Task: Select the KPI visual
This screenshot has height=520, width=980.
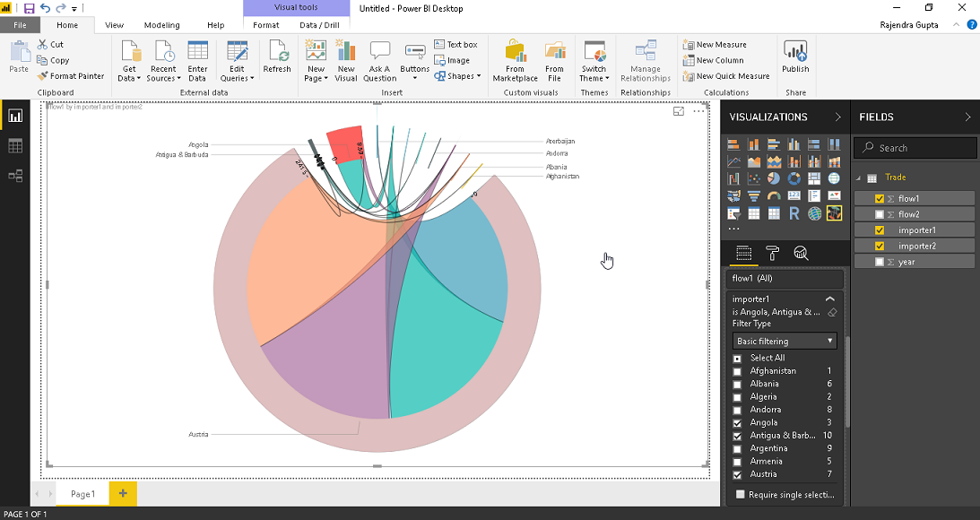Action: (x=834, y=196)
